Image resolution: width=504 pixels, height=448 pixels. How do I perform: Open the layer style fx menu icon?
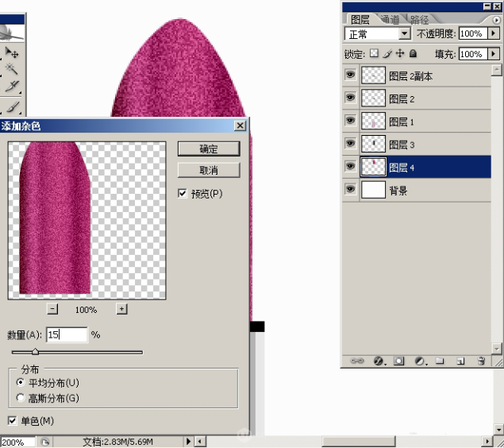(379, 361)
